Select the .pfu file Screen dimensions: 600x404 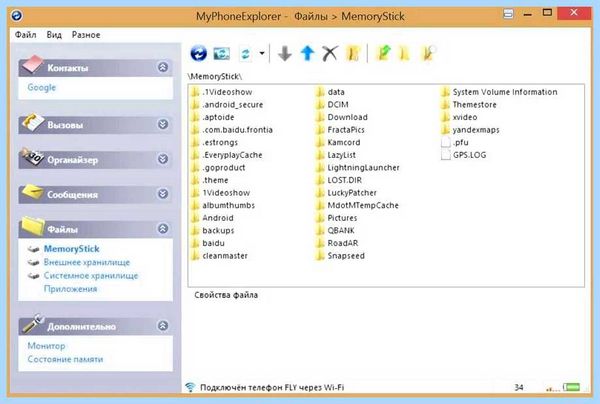[455, 142]
